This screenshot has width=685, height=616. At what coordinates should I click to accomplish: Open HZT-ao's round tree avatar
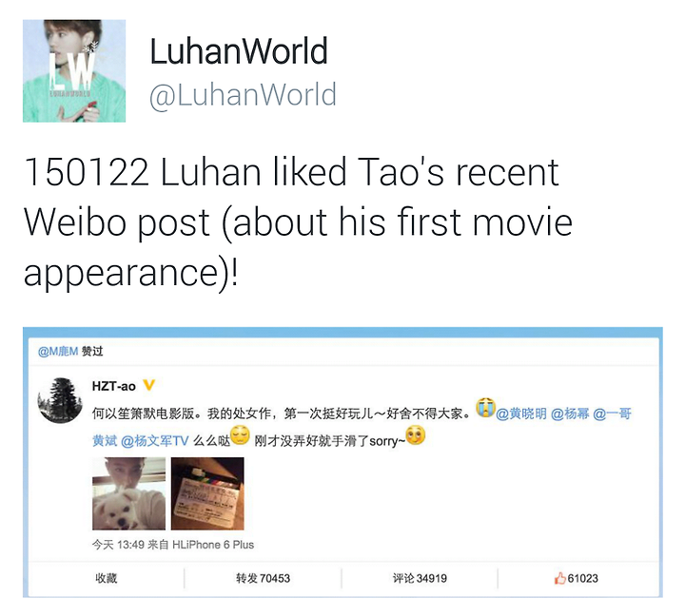60,401
